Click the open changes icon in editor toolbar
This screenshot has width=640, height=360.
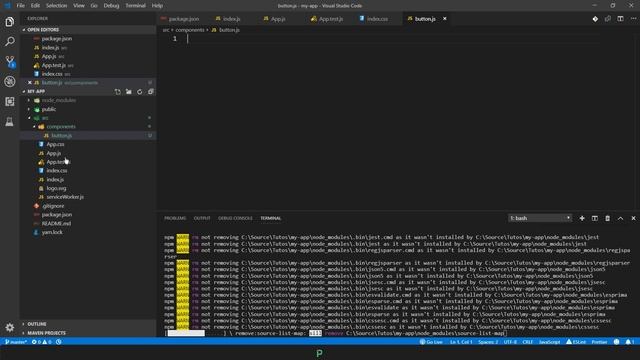(595, 19)
